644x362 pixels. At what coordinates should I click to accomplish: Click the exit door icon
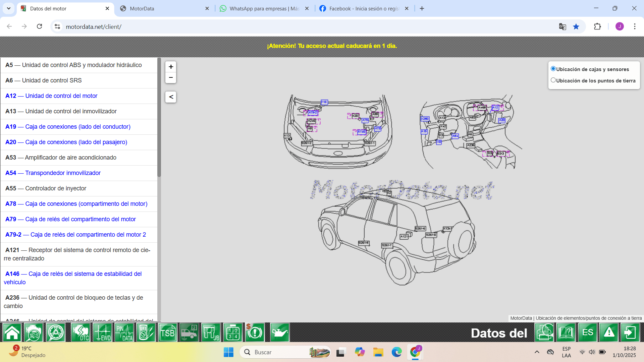coord(630,333)
